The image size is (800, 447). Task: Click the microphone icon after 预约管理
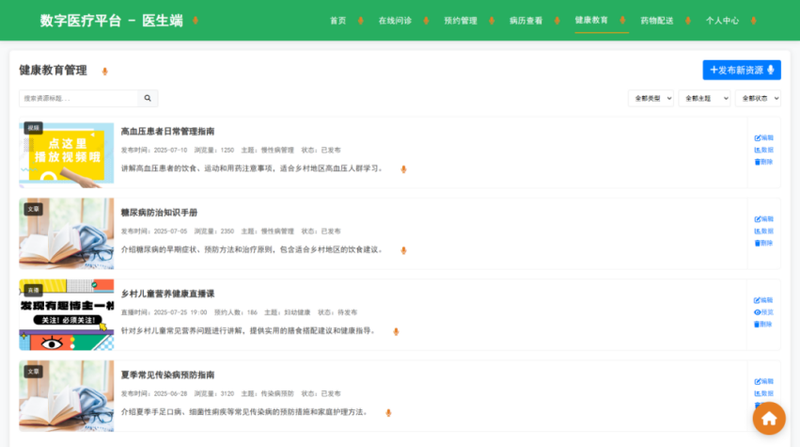click(492, 20)
